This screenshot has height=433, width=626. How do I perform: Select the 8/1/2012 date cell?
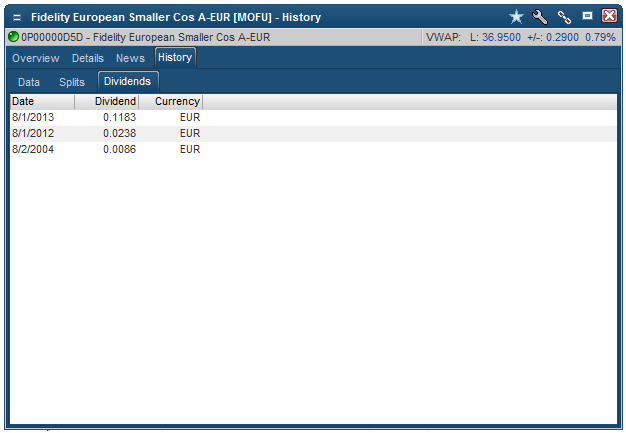[33, 133]
